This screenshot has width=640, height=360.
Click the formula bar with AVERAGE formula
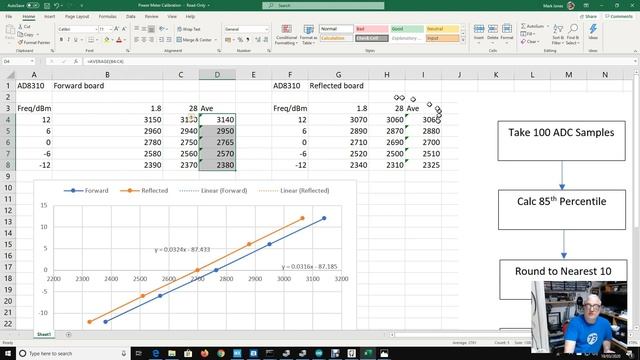coord(359,61)
